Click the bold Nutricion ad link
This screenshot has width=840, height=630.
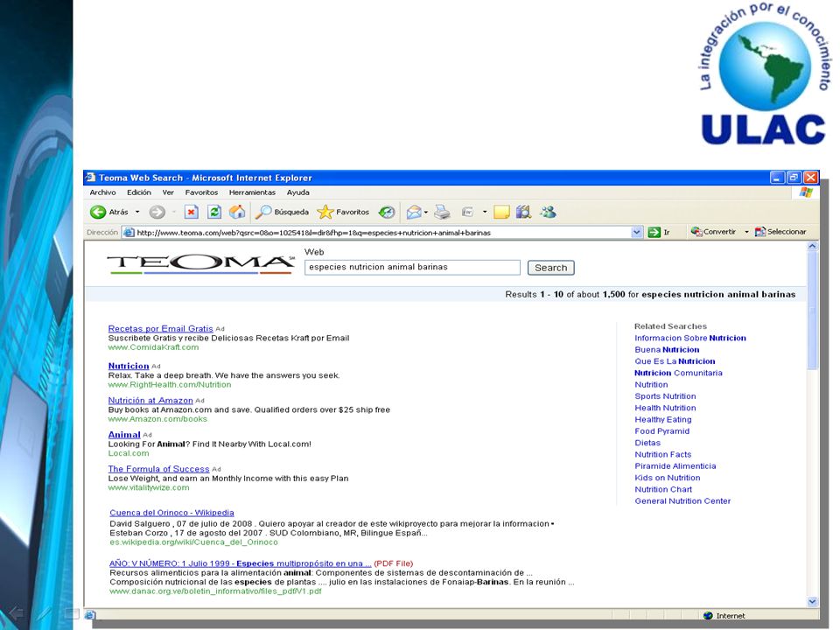pos(129,366)
